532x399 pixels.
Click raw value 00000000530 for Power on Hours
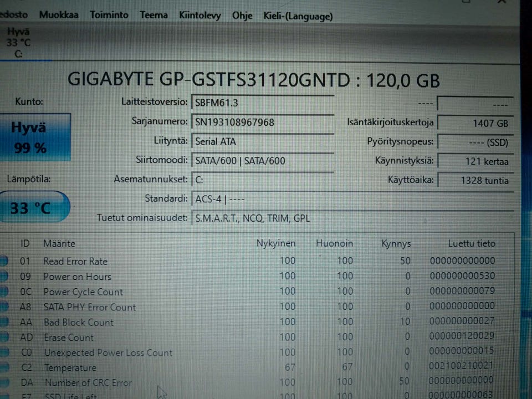point(462,275)
